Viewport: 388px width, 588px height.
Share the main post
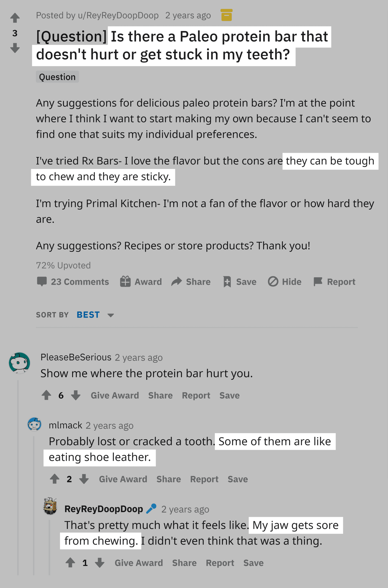191,282
